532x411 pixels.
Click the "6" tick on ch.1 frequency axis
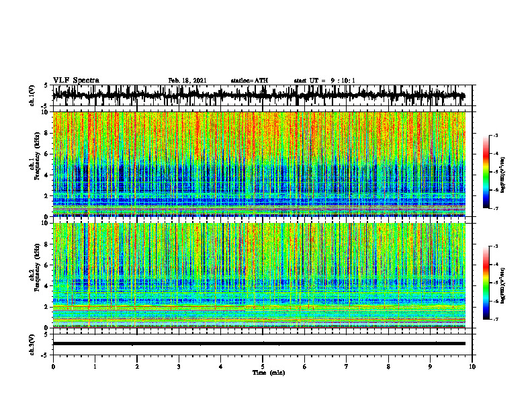pos(46,154)
